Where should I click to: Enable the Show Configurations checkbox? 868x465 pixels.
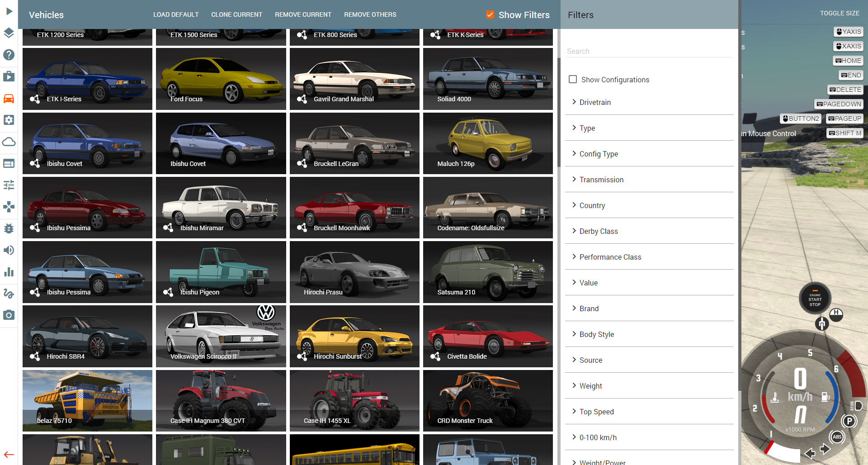(573, 79)
